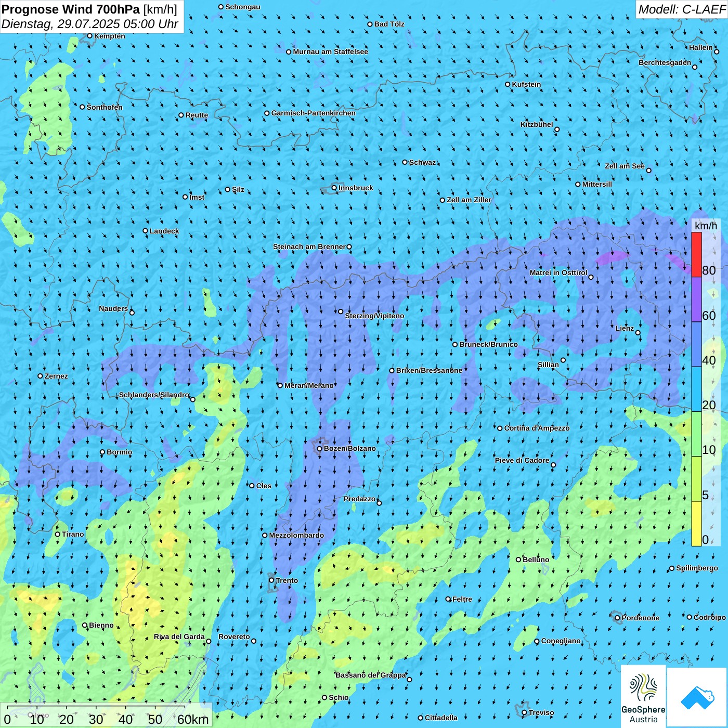Click the GeoSphere Austria logo
The width and height of the screenshot is (728, 728).
pyautogui.click(x=643, y=696)
